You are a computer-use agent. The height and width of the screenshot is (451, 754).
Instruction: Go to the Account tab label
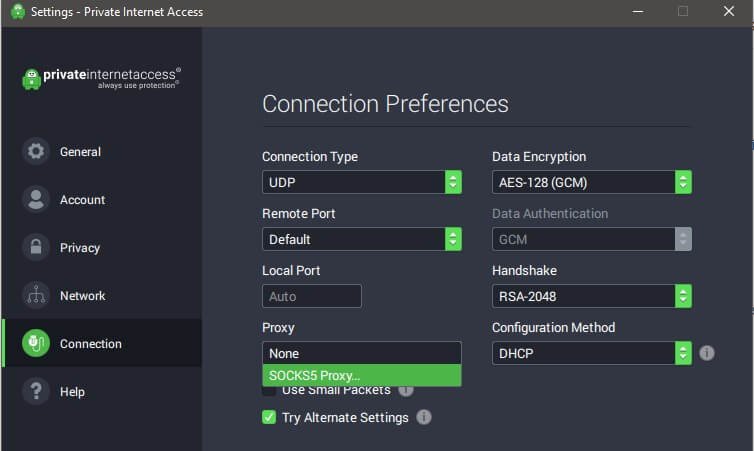[x=82, y=200]
